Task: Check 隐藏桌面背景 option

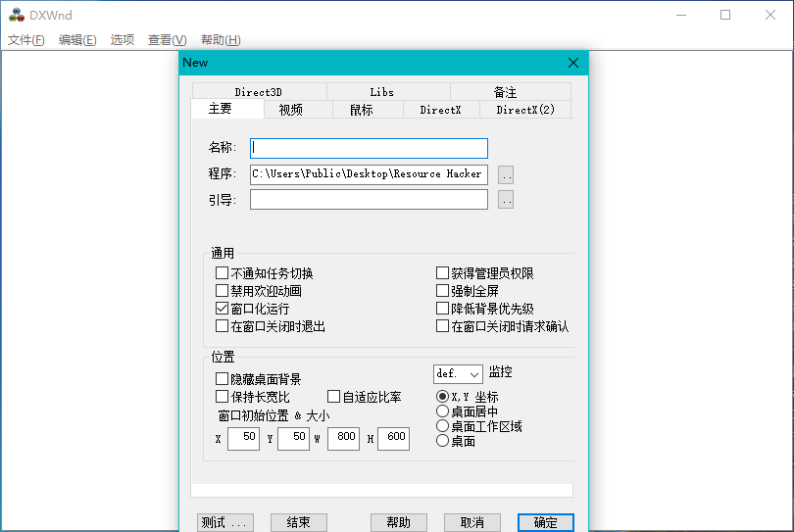Action: (x=222, y=379)
